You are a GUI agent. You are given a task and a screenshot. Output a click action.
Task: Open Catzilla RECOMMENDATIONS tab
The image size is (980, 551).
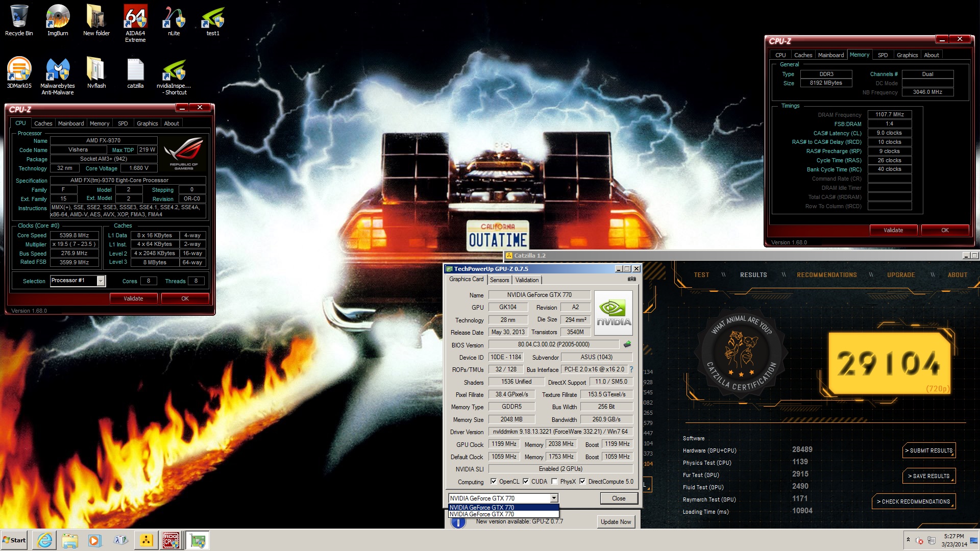coord(827,275)
